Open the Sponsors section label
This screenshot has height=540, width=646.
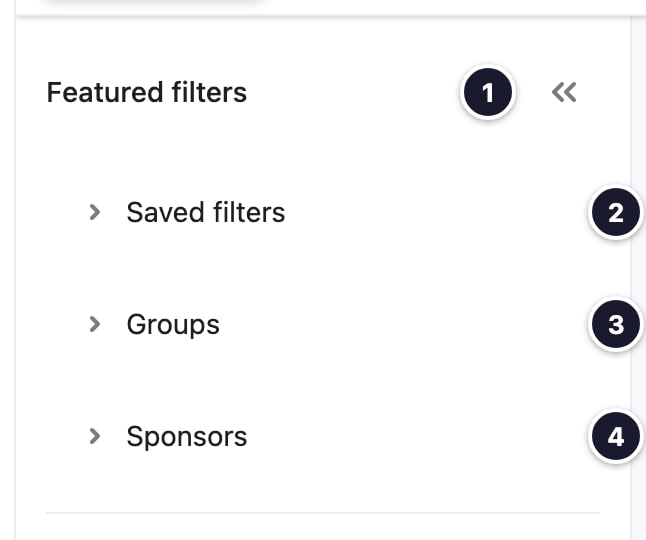pyautogui.click(x=187, y=437)
